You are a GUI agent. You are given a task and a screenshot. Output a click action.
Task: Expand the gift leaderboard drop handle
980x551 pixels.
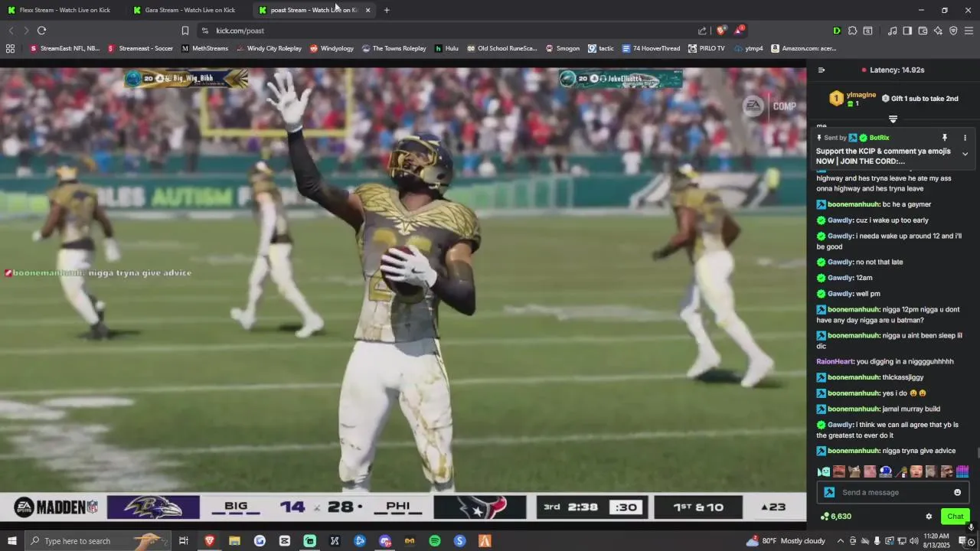pos(893,119)
